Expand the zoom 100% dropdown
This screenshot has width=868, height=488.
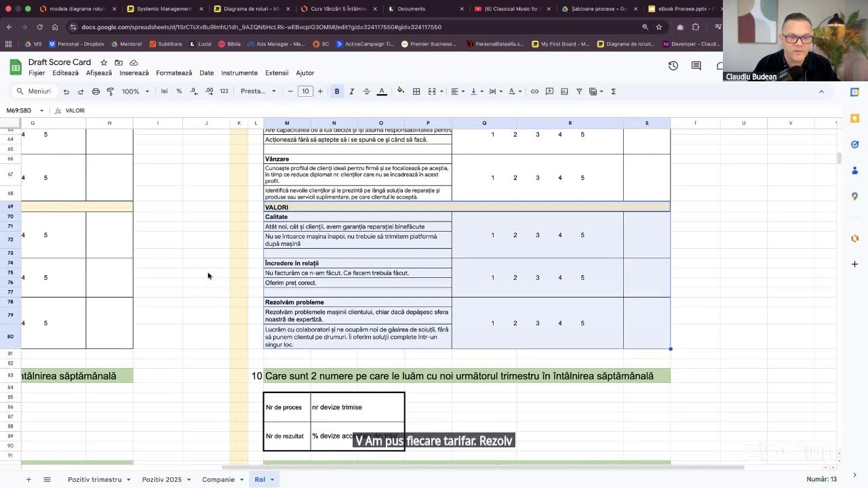(x=135, y=91)
